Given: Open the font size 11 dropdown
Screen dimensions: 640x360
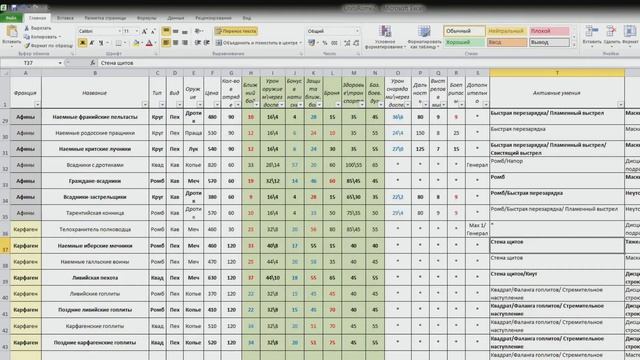Looking at the screenshot, I should (x=137, y=31).
